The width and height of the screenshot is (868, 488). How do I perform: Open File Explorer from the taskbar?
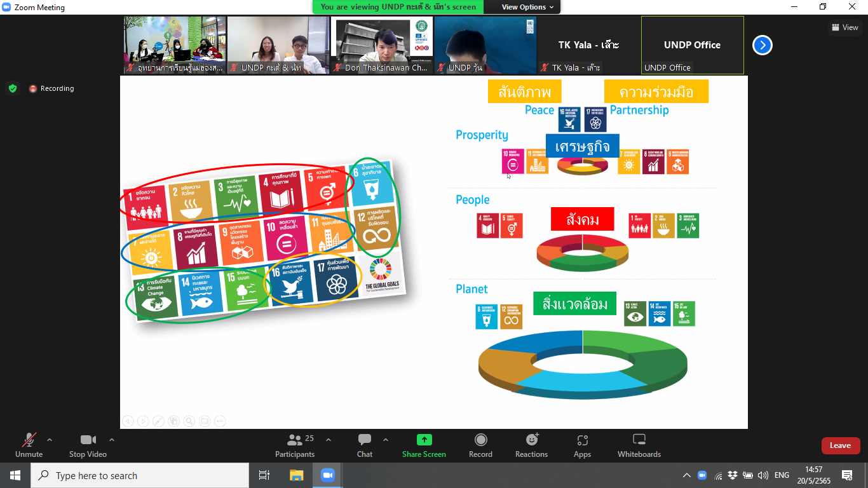(297, 475)
